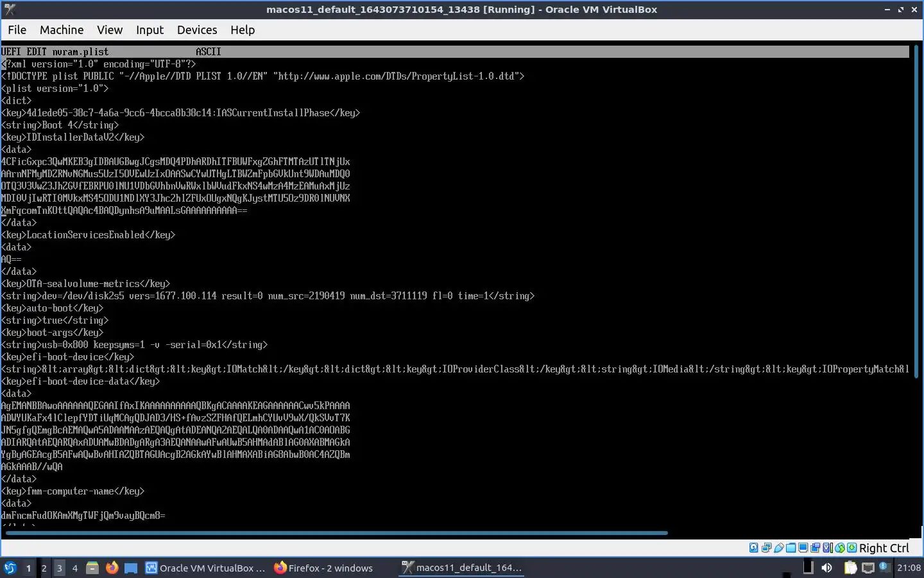Click the volume speaker tray icon
Screen dimensions: 924x578
[827, 568]
